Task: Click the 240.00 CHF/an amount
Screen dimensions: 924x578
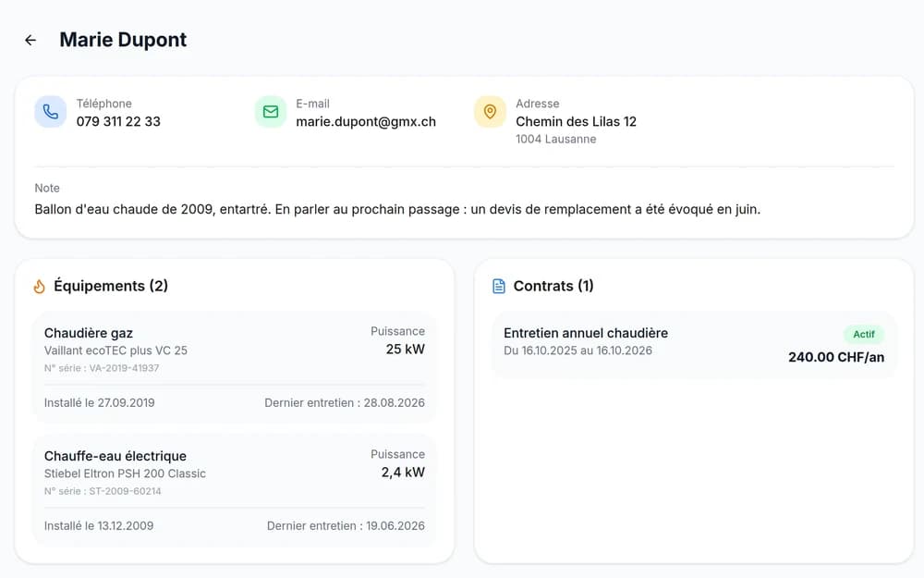Action: click(x=836, y=357)
